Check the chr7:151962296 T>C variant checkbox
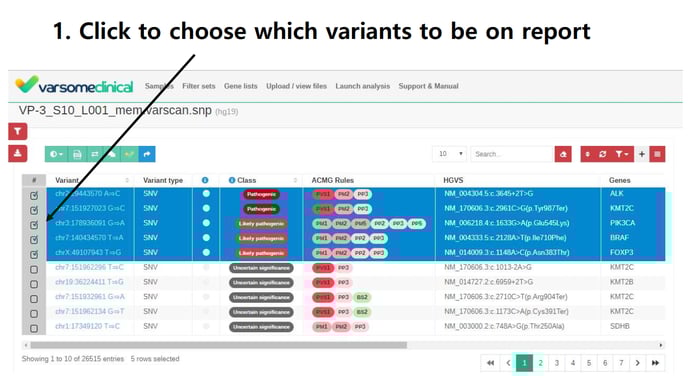This screenshot has height=378, width=688. 34,269
